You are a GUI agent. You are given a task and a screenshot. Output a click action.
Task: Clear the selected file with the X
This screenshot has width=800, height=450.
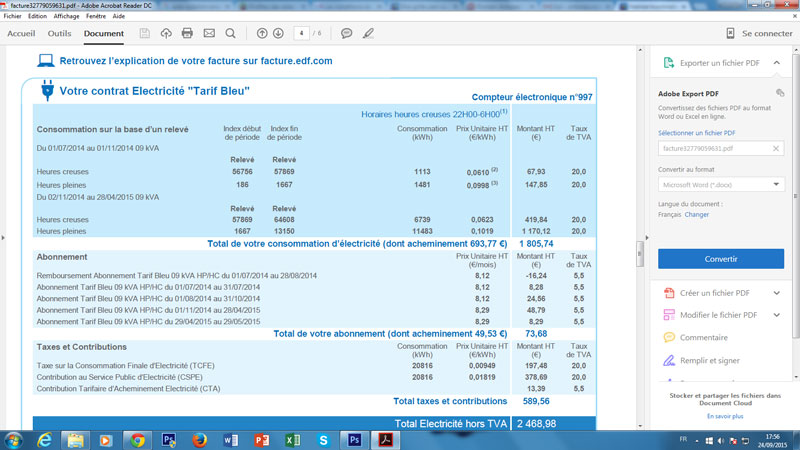(776, 148)
